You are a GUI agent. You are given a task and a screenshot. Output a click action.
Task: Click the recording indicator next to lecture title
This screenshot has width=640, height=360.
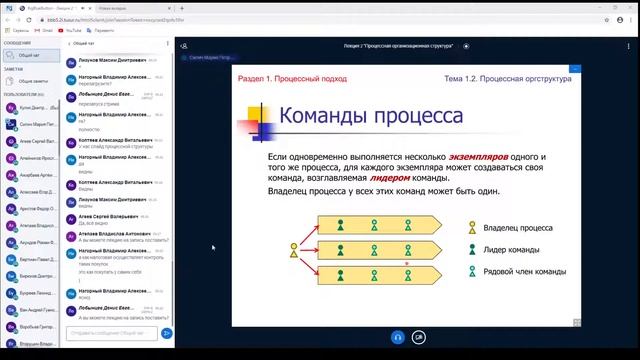tap(466, 46)
